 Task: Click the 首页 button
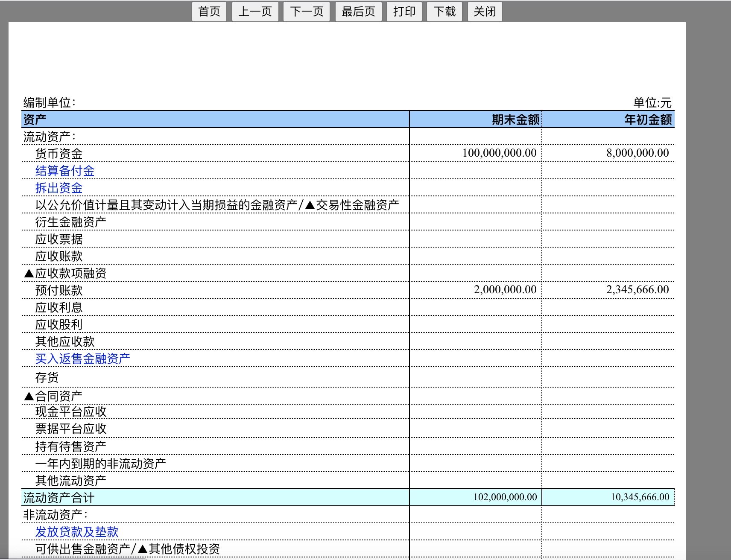(209, 12)
